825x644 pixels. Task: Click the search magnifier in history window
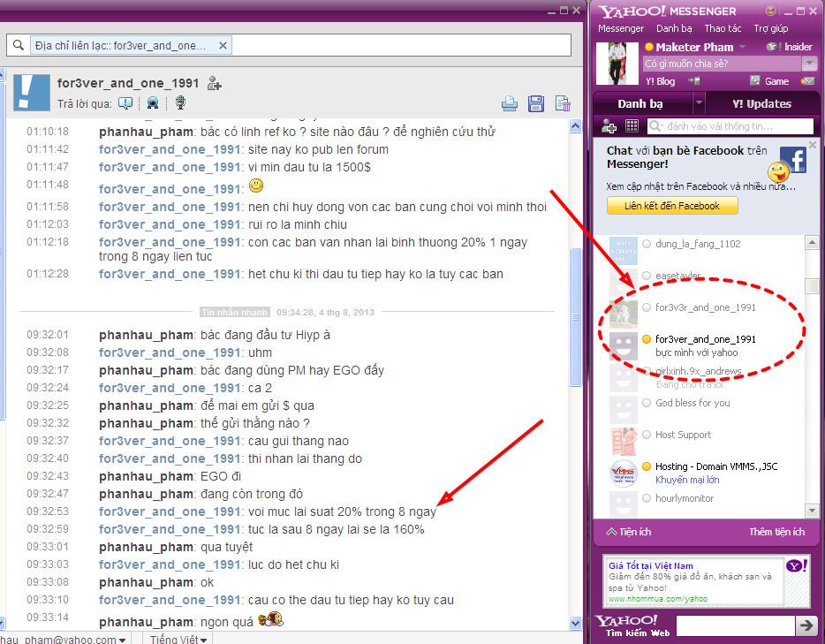tap(18, 45)
